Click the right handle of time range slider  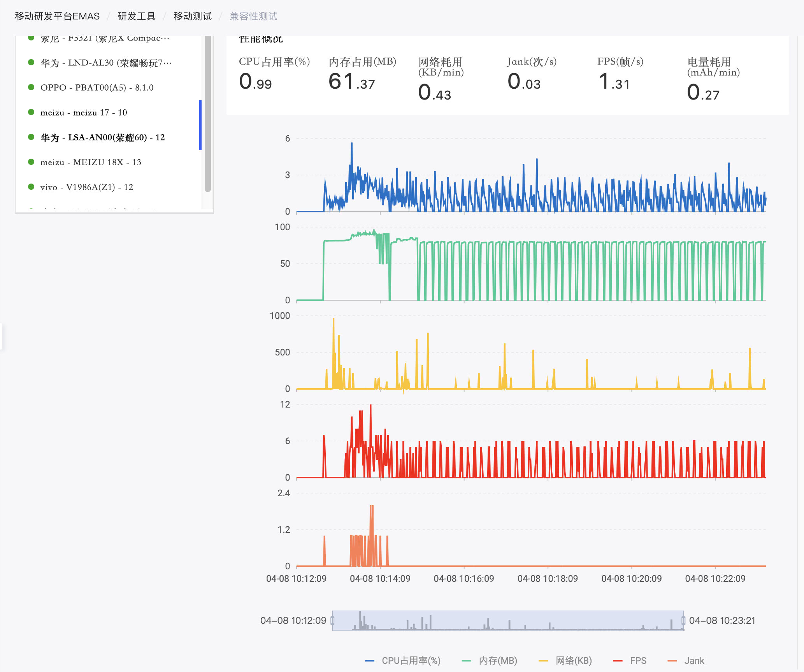[683, 620]
